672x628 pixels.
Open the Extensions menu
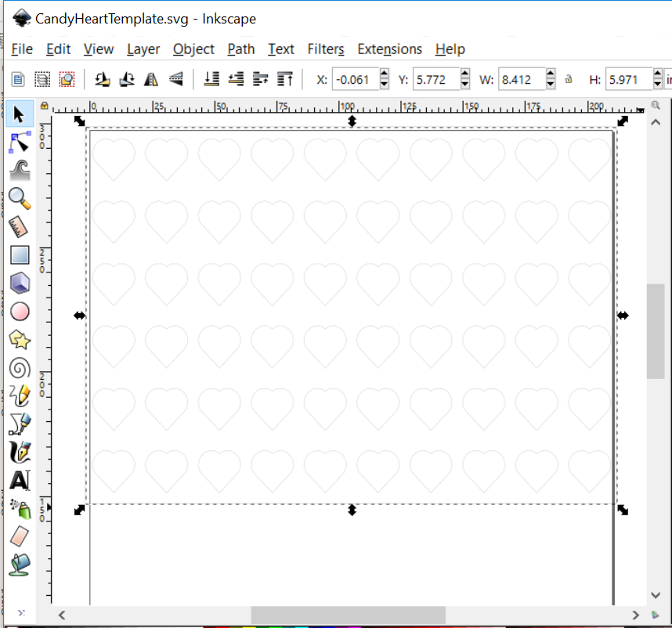(x=389, y=49)
